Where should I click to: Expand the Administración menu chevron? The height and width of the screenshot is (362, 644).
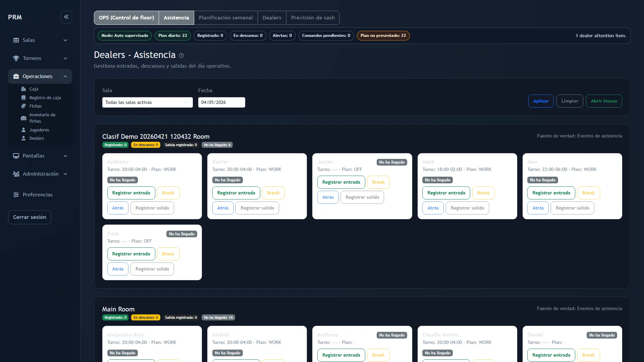(65, 174)
